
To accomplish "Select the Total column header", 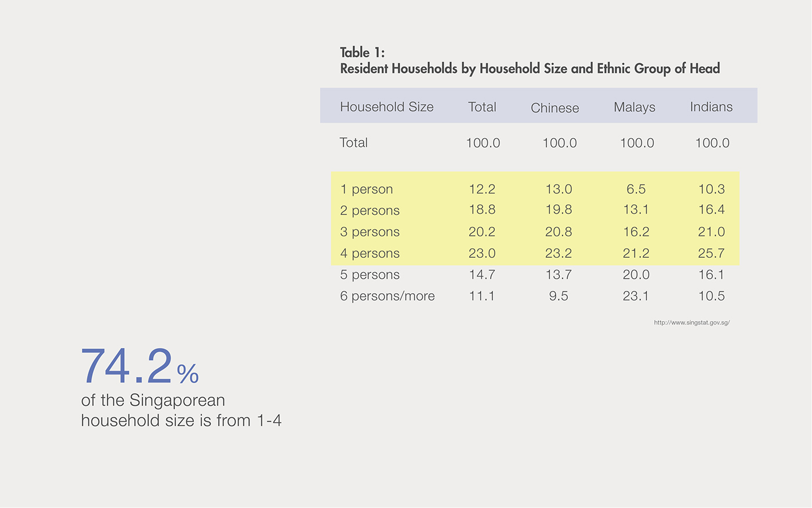I will click(482, 107).
